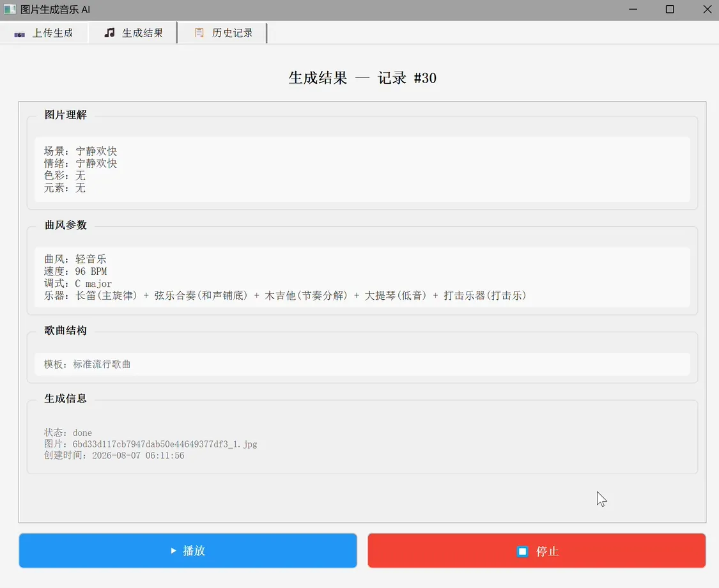Image resolution: width=719 pixels, height=588 pixels.
Task: Click the app icon in the title bar
Action: click(10, 9)
